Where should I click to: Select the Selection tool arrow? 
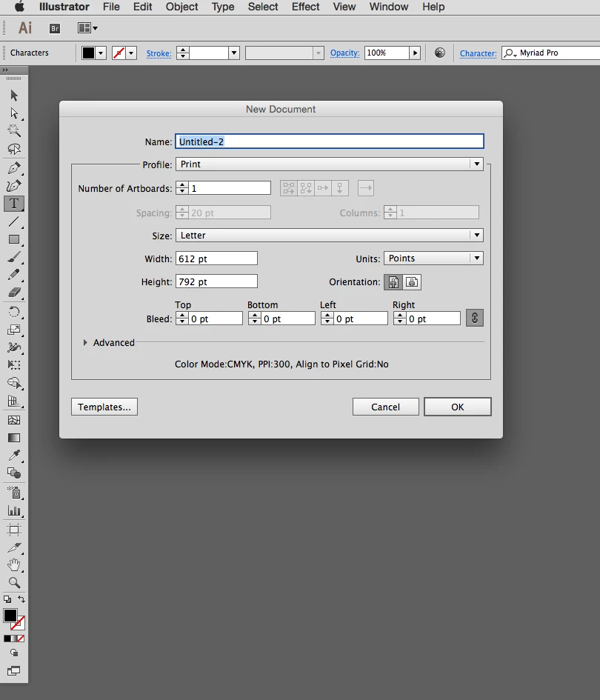click(x=14, y=95)
